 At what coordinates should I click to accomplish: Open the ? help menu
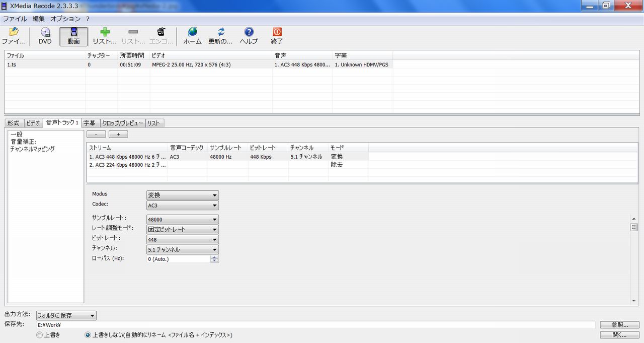88,19
